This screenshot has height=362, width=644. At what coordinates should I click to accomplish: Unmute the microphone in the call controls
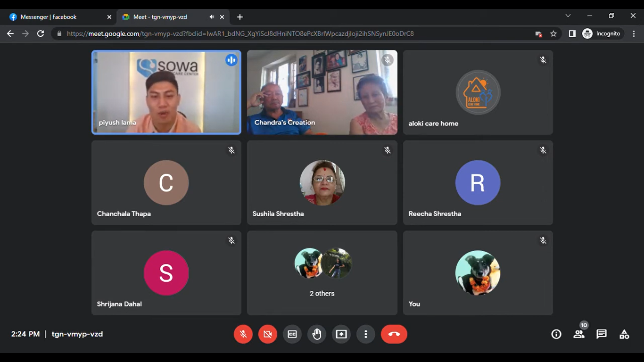[243, 334]
